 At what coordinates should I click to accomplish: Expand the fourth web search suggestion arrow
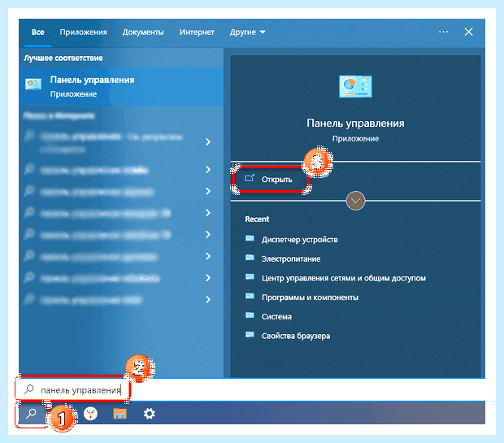coord(208,213)
